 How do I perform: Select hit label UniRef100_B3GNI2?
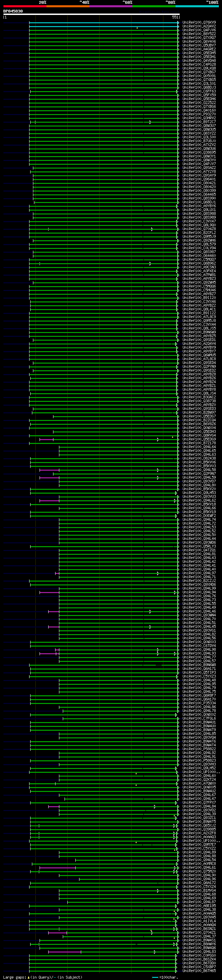pos(199,397)
